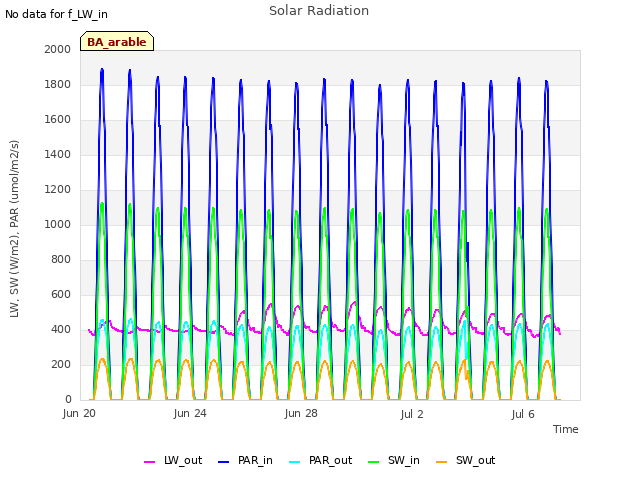Viewport: 640px width, 480px height.
Task: Click the y-axis title LW, SW, PAR
Action: [x=14, y=229]
